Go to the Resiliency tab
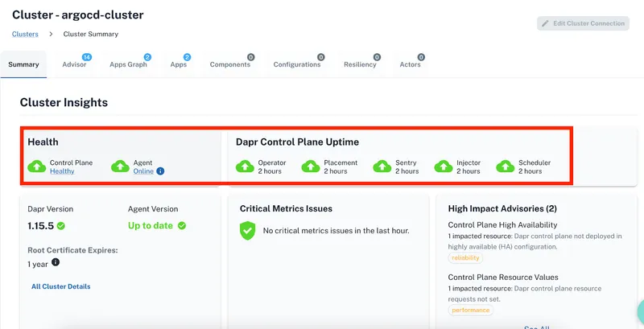This screenshot has width=644, height=329. pyautogui.click(x=359, y=64)
